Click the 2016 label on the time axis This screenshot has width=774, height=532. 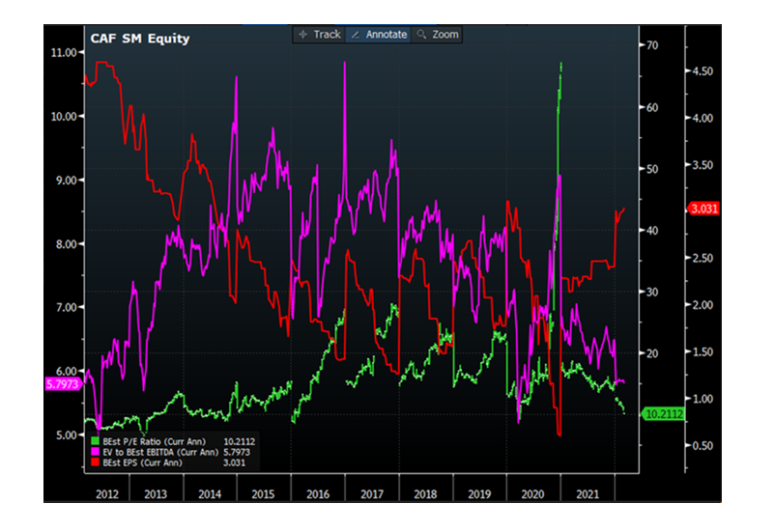(x=318, y=492)
